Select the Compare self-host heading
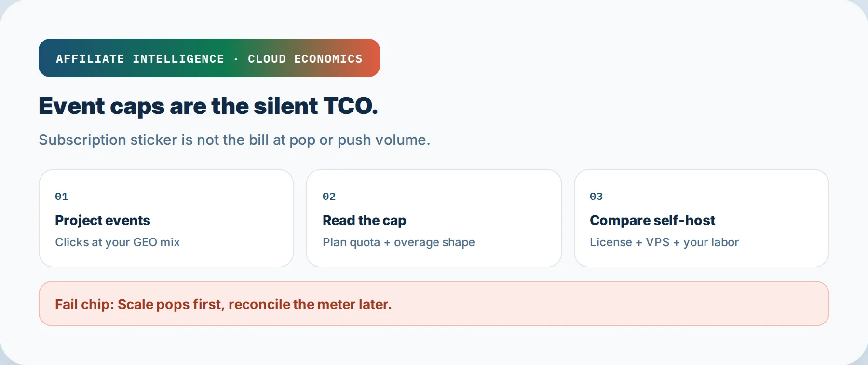Screen dimensions: 868x365 [652, 220]
